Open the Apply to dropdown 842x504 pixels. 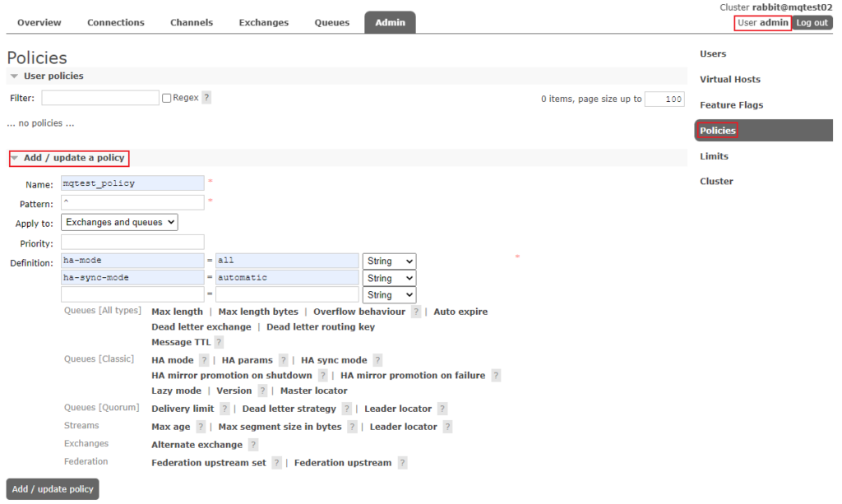point(120,222)
